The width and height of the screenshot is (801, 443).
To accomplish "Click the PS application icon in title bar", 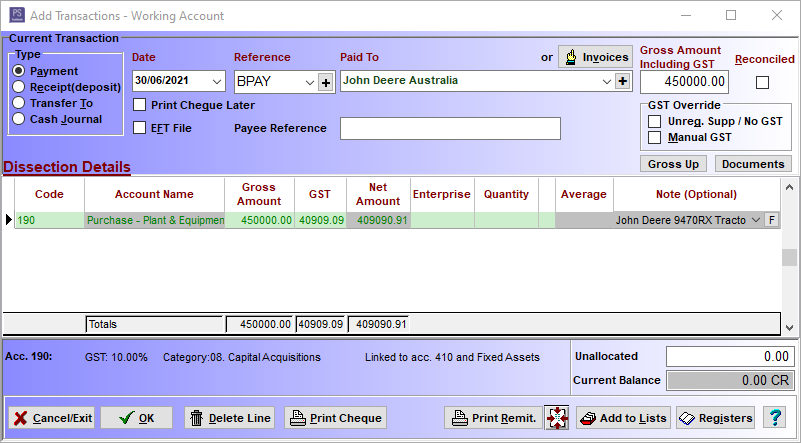I will pos(17,15).
